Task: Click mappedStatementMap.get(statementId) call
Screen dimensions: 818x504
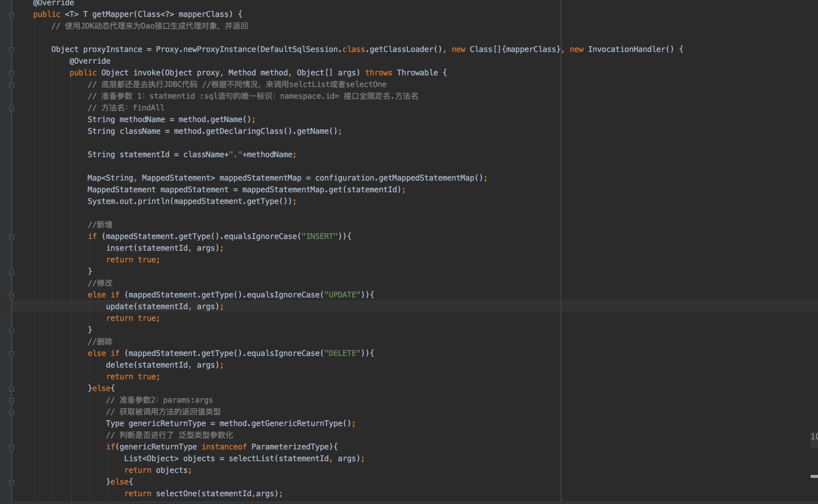Action: (x=322, y=189)
